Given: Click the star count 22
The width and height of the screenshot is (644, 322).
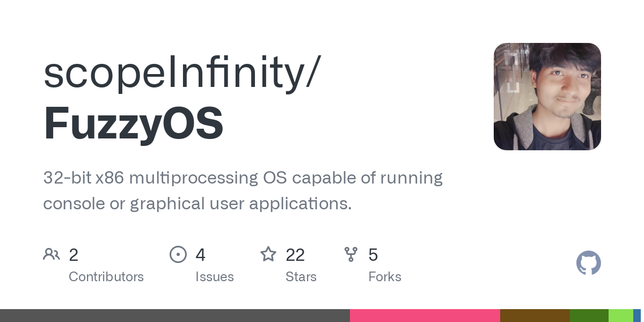Looking at the screenshot, I should [295, 255].
